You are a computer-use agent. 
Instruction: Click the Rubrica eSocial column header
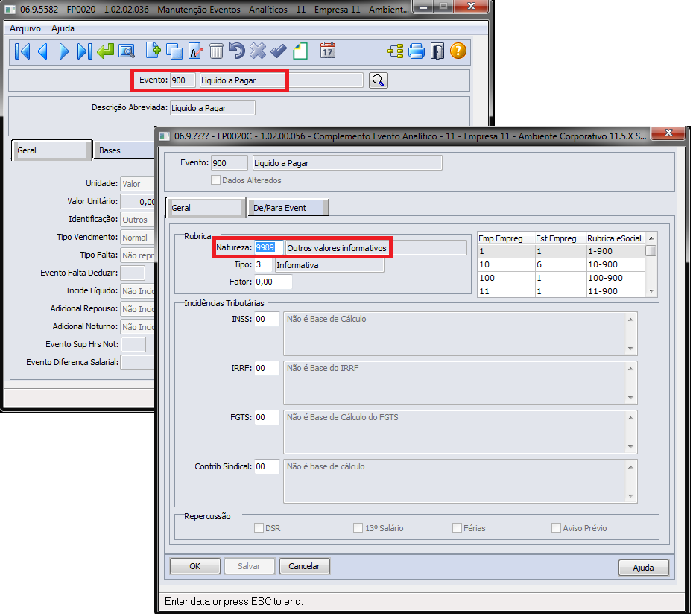click(616, 238)
